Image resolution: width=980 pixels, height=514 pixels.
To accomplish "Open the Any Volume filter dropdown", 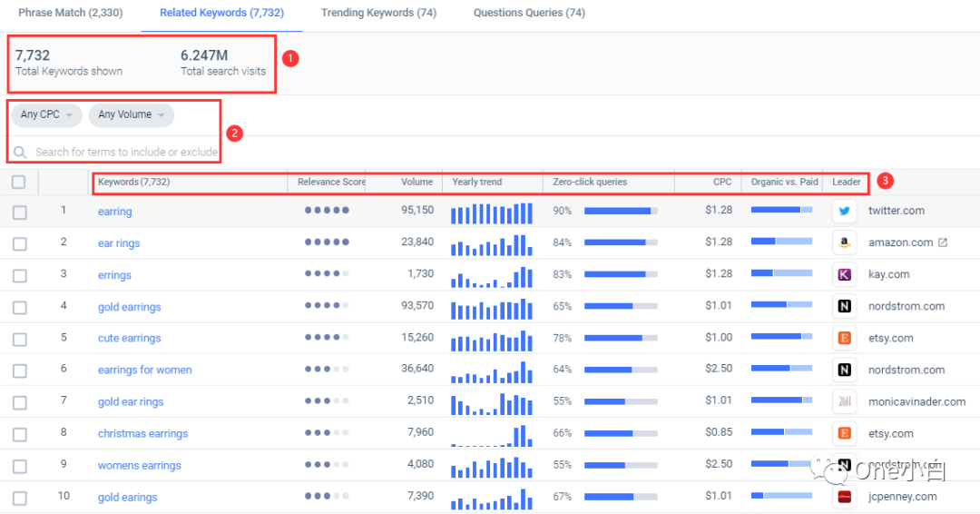I will [132, 114].
